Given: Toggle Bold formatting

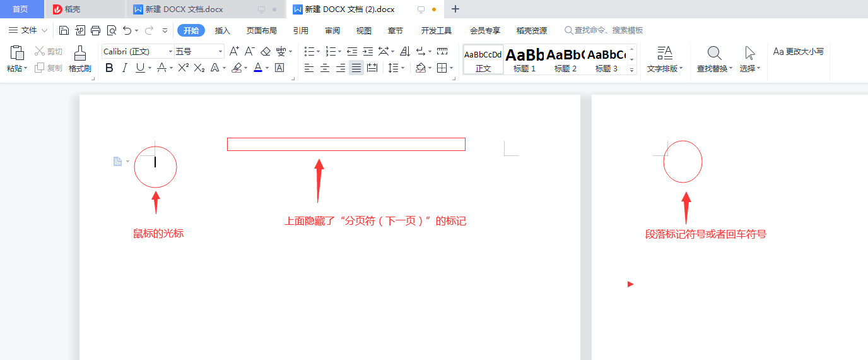Looking at the screenshot, I should tap(109, 68).
